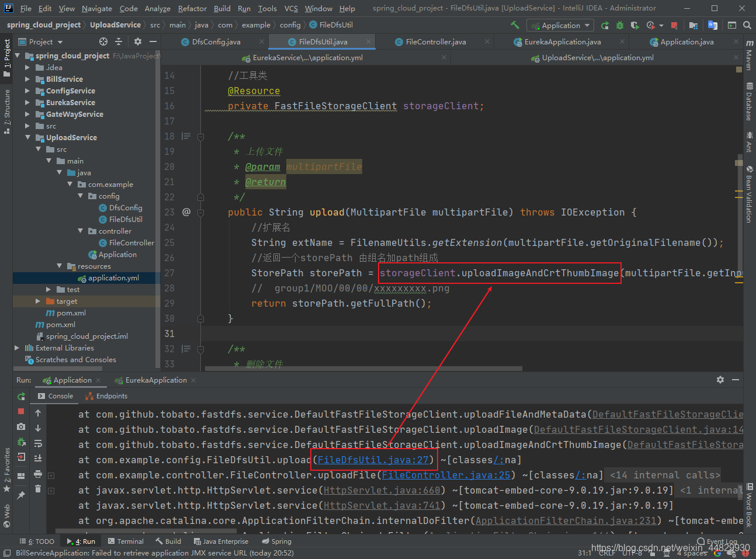
Task: Open FileDfsUtil.java:27 stack trace link
Action: (x=373, y=460)
